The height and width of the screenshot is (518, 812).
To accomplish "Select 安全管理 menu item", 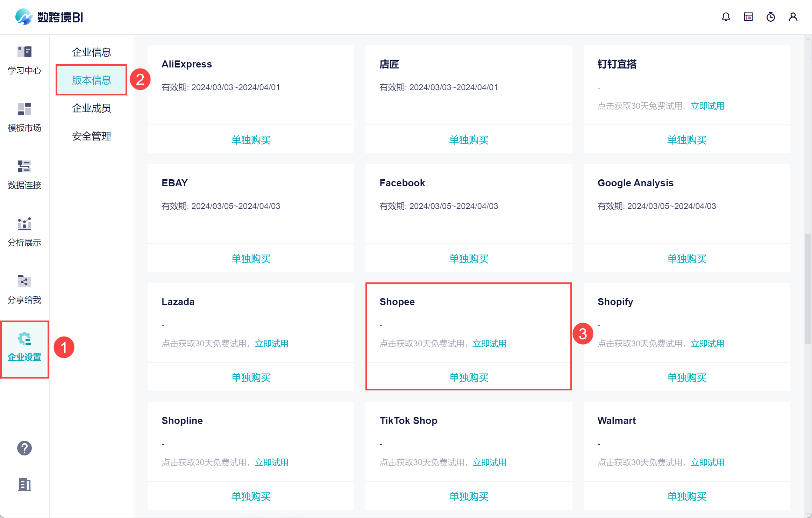I will point(91,136).
